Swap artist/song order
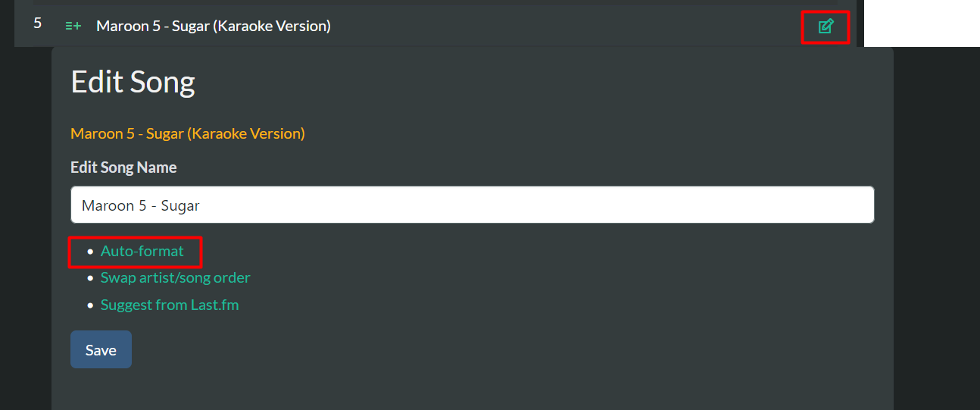This screenshot has width=980, height=410. 175,277
